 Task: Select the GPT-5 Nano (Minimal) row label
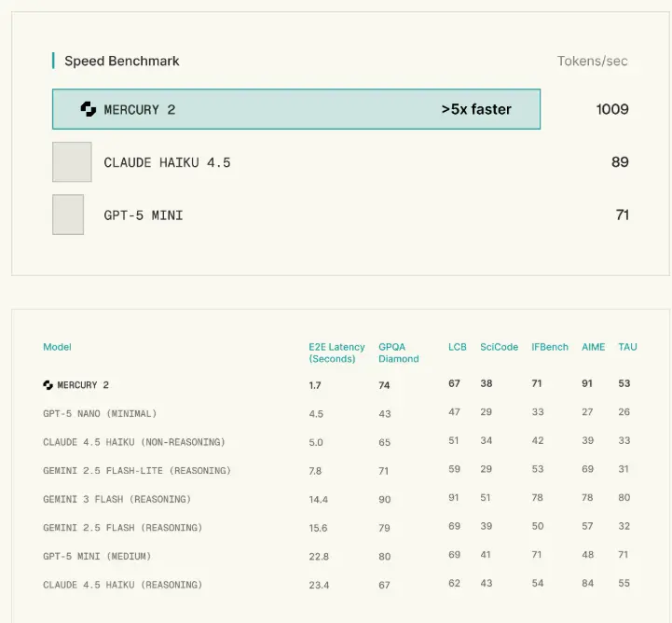pyautogui.click(x=100, y=413)
